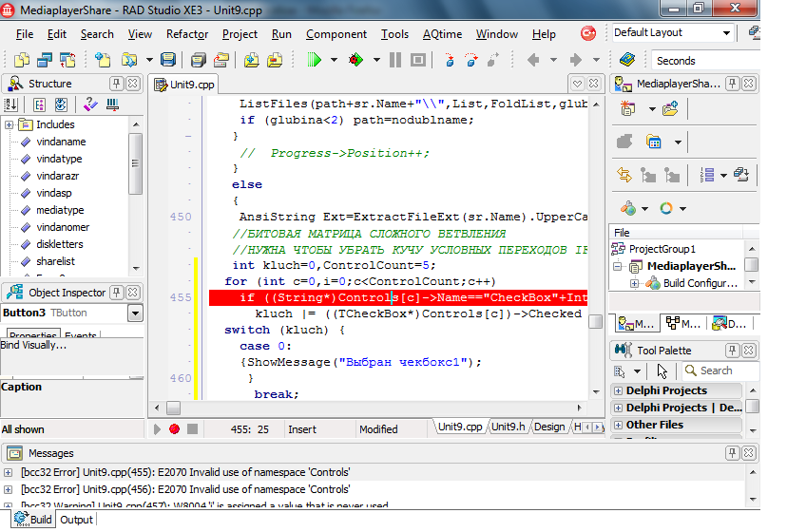This screenshot has height=532, width=787.
Task: Expand the first bcc32 Error message
Action: point(9,472)
